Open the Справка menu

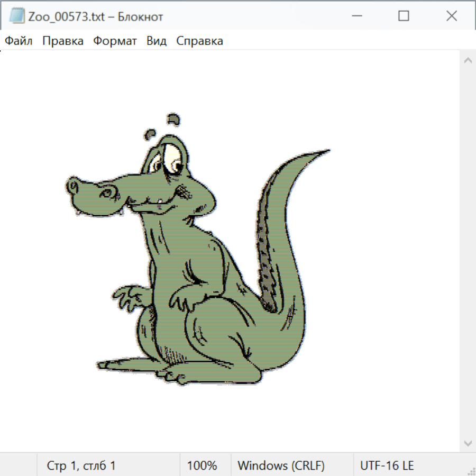[199, 41]
